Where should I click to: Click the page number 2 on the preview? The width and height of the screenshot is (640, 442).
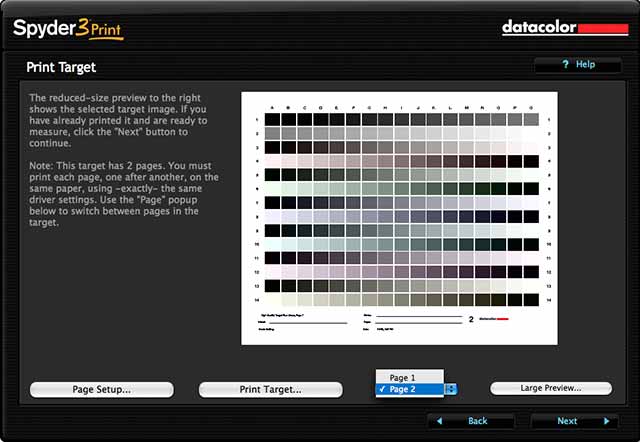tap(471, 320)
